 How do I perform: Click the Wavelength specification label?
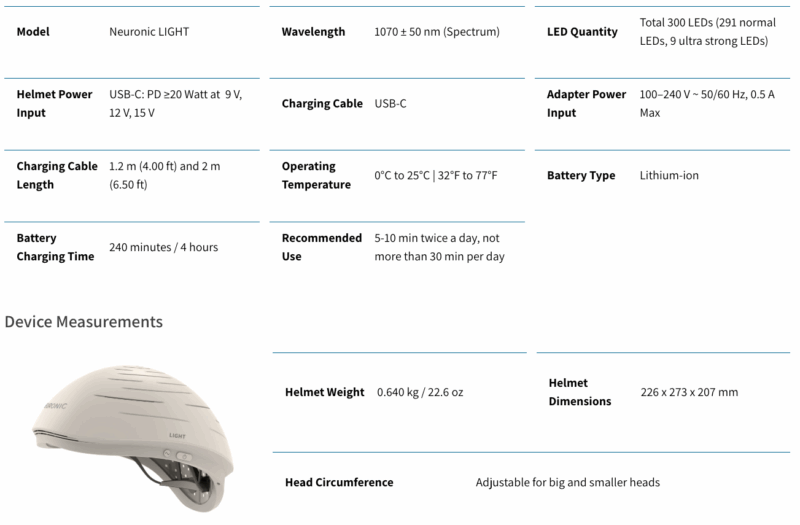[x=313, y=32]
